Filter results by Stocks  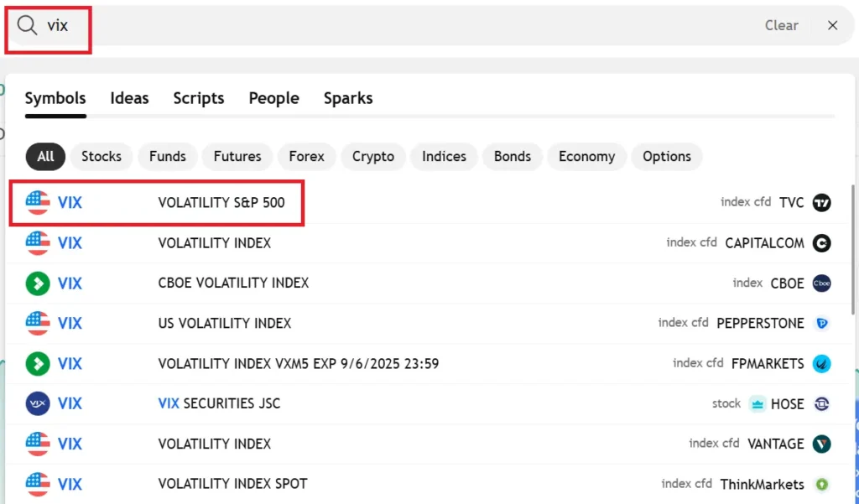coord(102,156)
